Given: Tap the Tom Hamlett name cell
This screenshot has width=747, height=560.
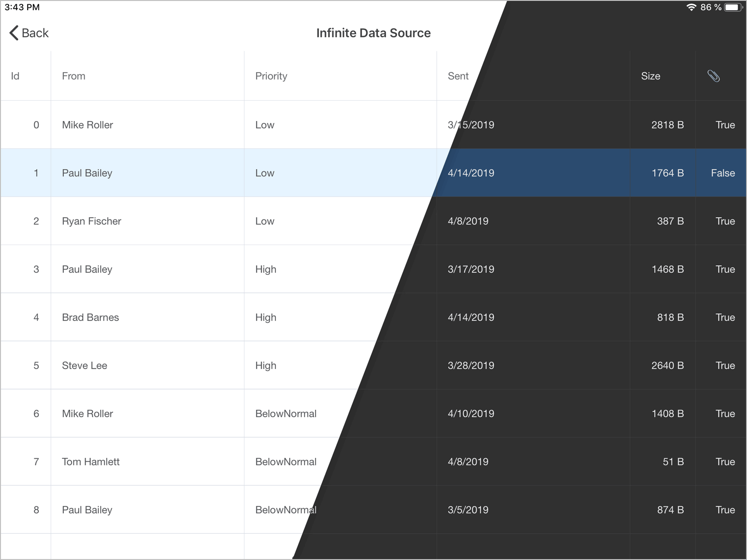Looking at the screenshot, I should (x=91, y=462).
